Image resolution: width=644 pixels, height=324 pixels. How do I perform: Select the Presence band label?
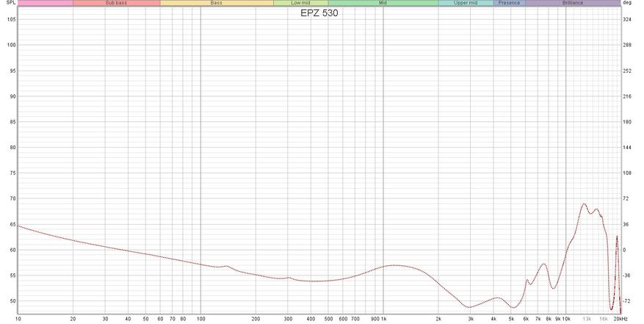tap(510, 3)
